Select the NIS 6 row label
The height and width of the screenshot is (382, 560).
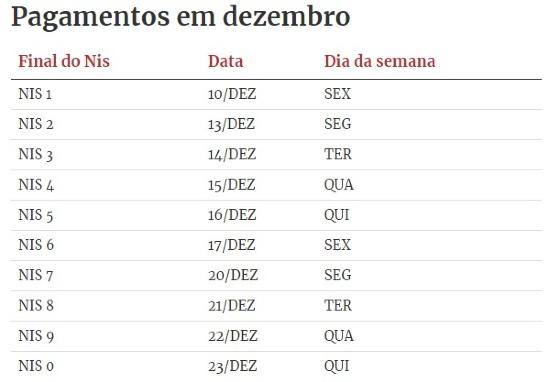(x=36, y=245)
